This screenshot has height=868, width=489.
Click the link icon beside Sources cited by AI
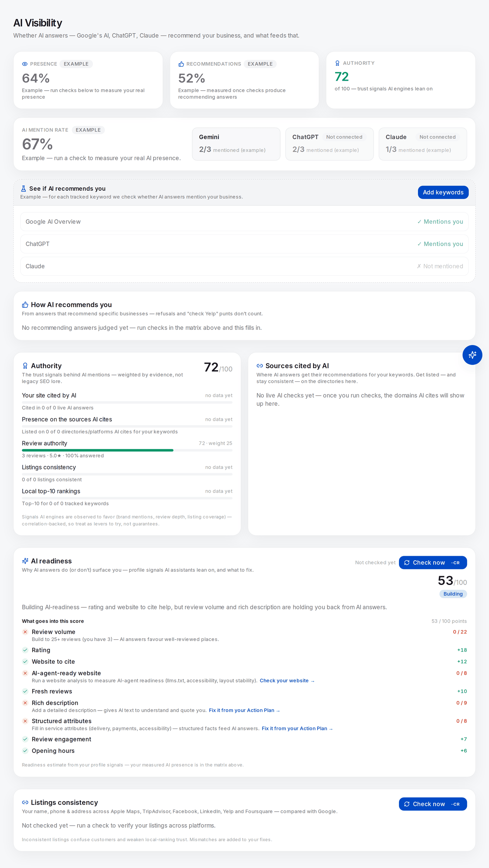[260, 366]
